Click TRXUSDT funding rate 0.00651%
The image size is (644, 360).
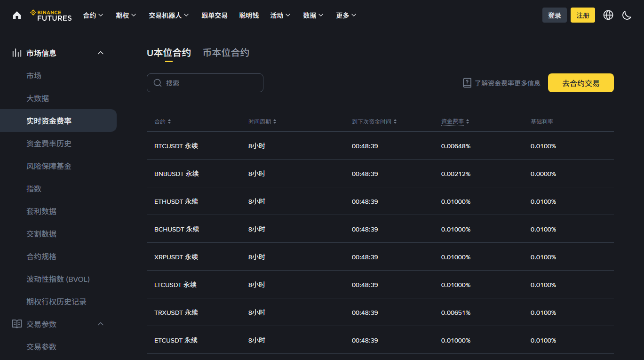coord(456,312)
